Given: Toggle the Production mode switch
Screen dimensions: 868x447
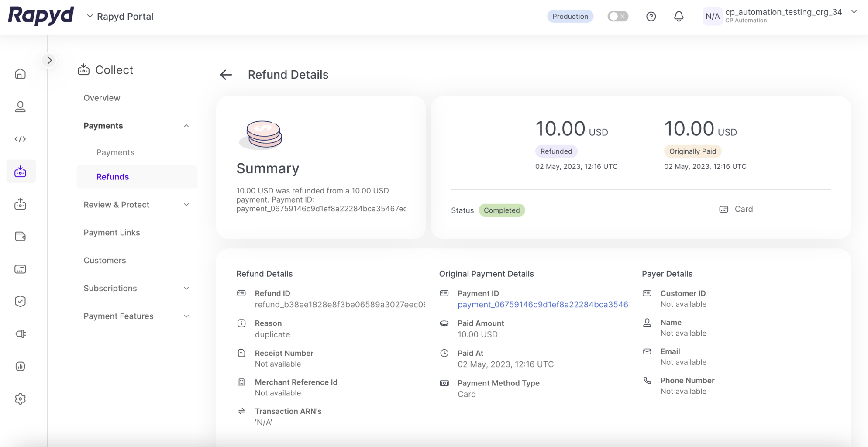Looking at the screenshot, I should [617, 17].
